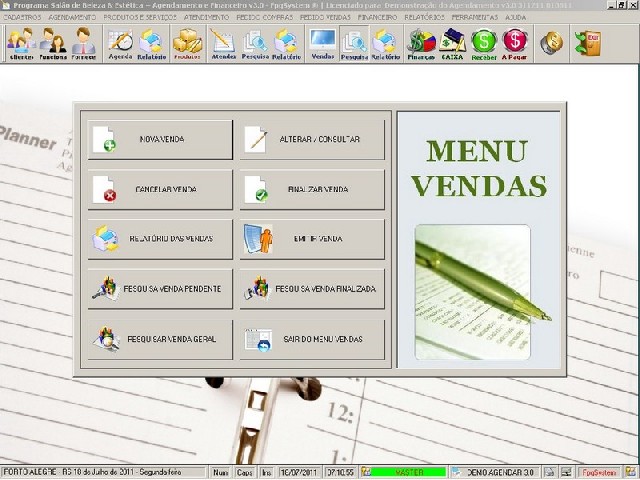
Task: Open the Finanças dollar-chart toolbar icon
Action: [x=421, y=44]
